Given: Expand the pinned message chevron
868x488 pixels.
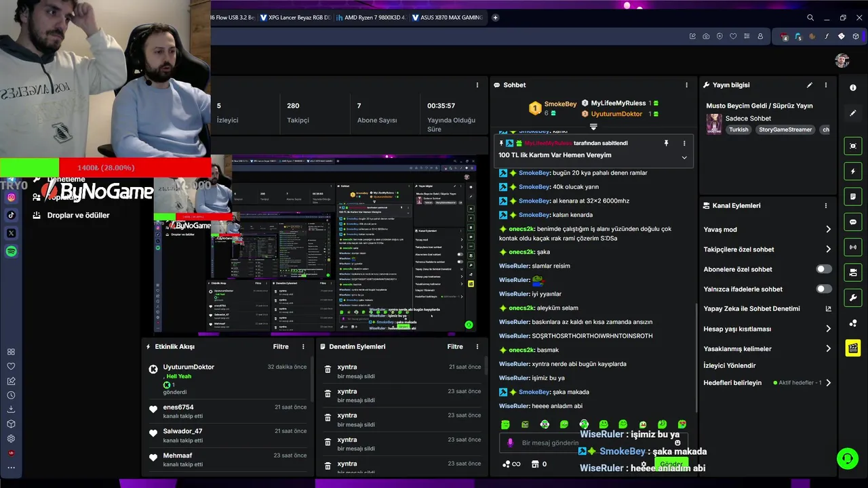Looking at the screenshot, I should [684, 157].
